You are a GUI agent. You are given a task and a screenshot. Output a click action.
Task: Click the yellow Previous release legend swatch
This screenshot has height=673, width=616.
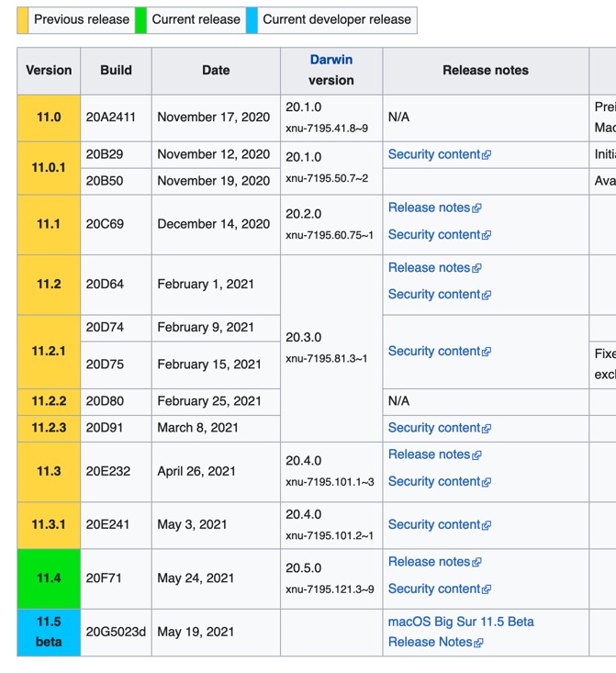click(x=22, y=20)
